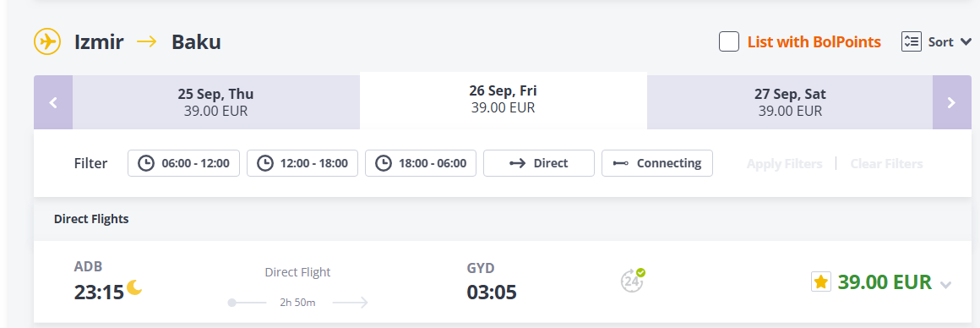The image size is (980, 328).
Task: Click the Clear Filters link
Action: [x=886, y=164]
